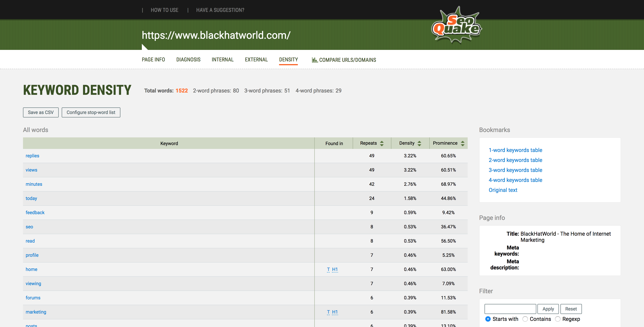The image size is (644, 327).
Task: Open the keyword 'minutes'
Action: (x=34, y=184)
